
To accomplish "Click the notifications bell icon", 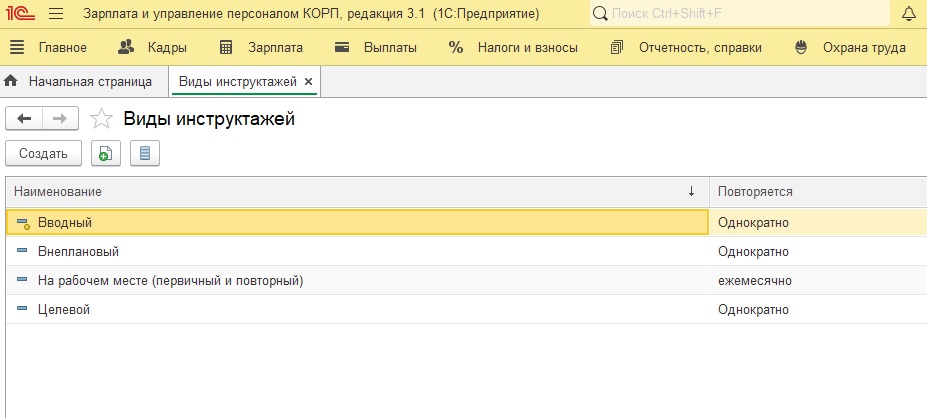I will tap(909, 14).
